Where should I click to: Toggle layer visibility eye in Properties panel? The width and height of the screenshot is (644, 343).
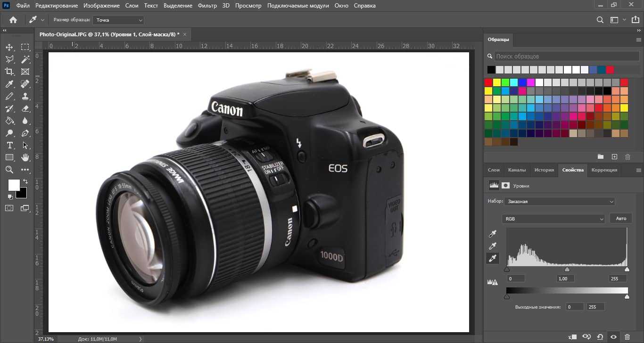[x=613, y=337]
